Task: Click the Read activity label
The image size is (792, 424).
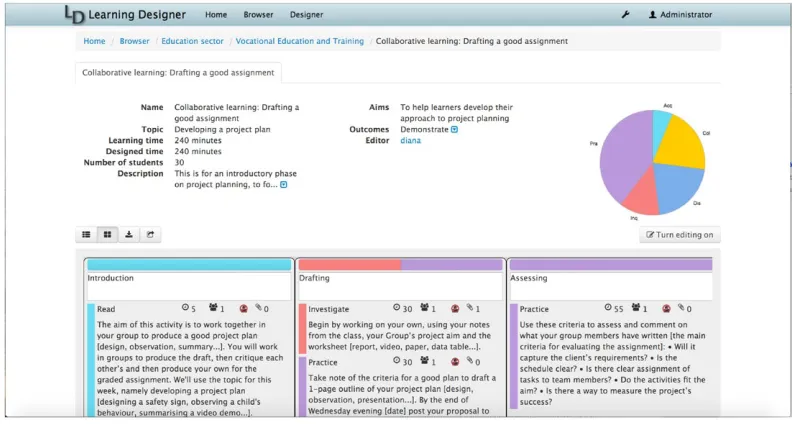Action: tap(106, 309)
